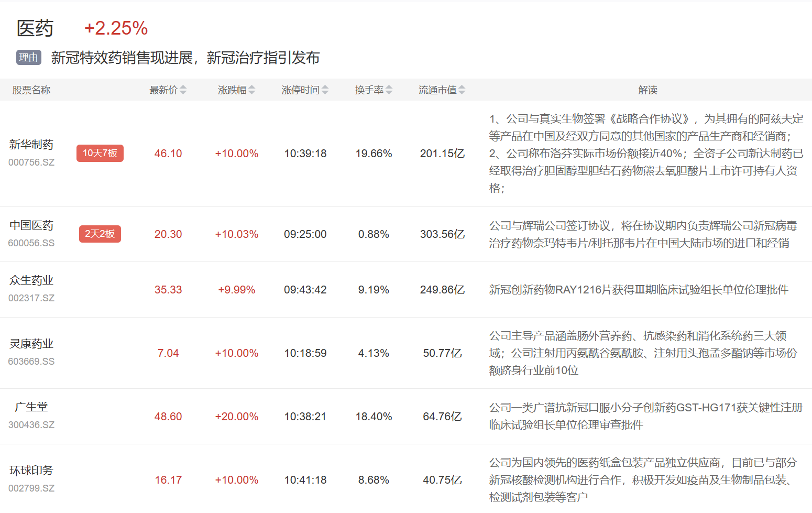
Task: Click limit-up time 10:41:18
Action: [305, 480]
